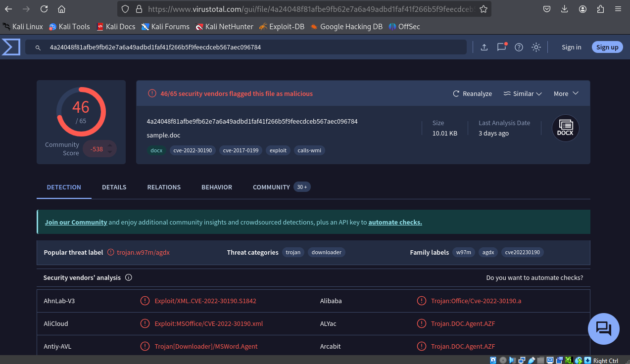630x364 pixels.
Task: Click the sample.doc file name
Action: pyautogui.click(x=163, y=135)
